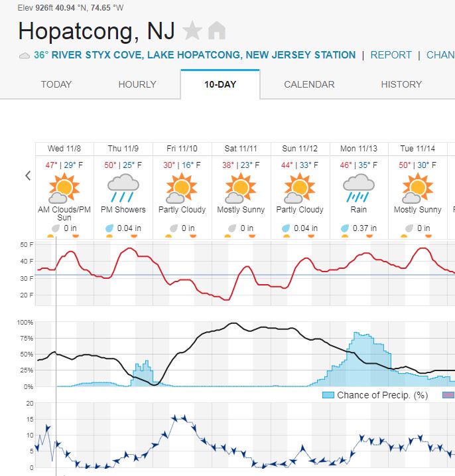The width and height of the screenshot is (455, 476).
Task: Toggle the Chance of Precip. legend swatch
Action: pos(328,395)
